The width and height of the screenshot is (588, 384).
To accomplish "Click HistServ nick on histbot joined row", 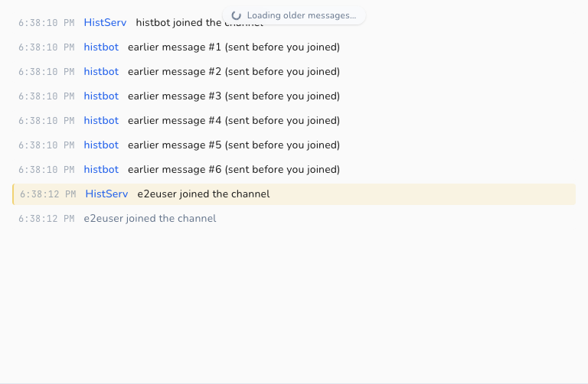I will click(105, 22).
